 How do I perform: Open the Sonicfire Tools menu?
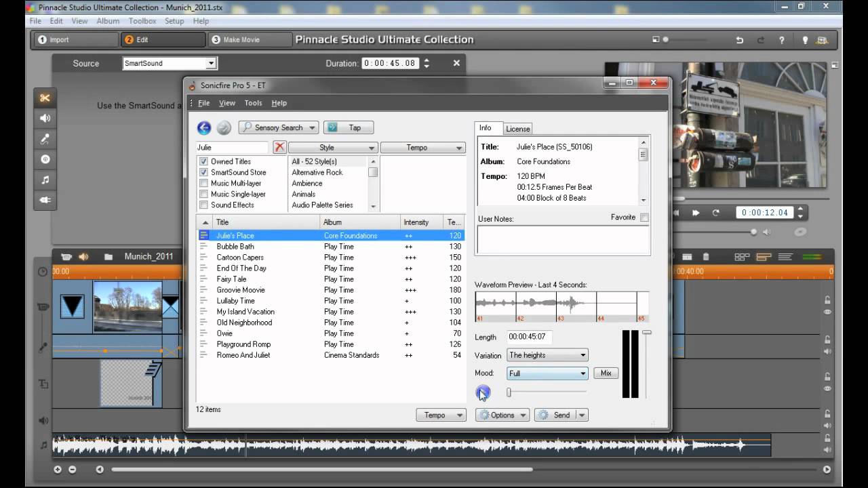[x=253, y=103]
